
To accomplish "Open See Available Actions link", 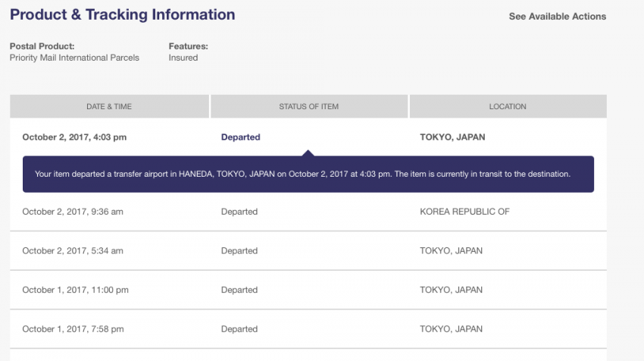I will [x=558, y=17].
